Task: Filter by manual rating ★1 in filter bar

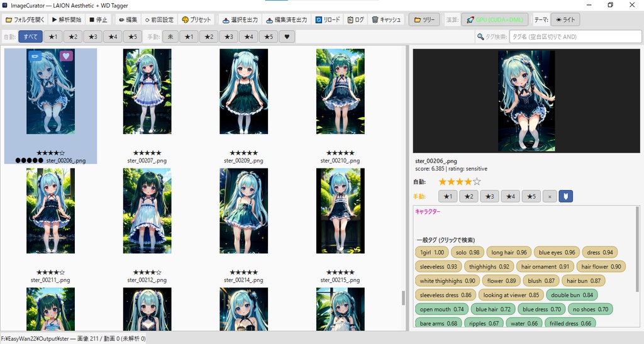Action: pos(189,37)
